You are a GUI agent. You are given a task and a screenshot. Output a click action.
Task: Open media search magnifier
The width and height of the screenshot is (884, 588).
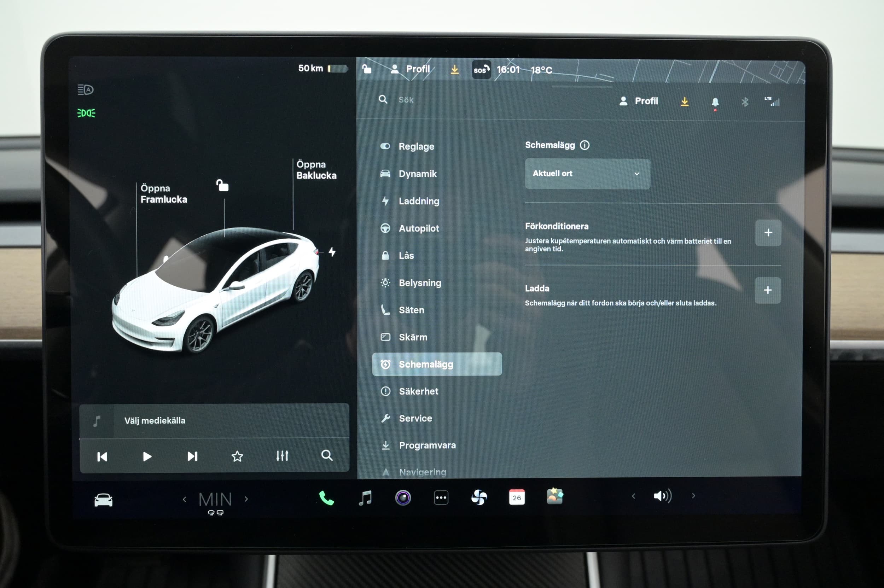tap(327, 456)
